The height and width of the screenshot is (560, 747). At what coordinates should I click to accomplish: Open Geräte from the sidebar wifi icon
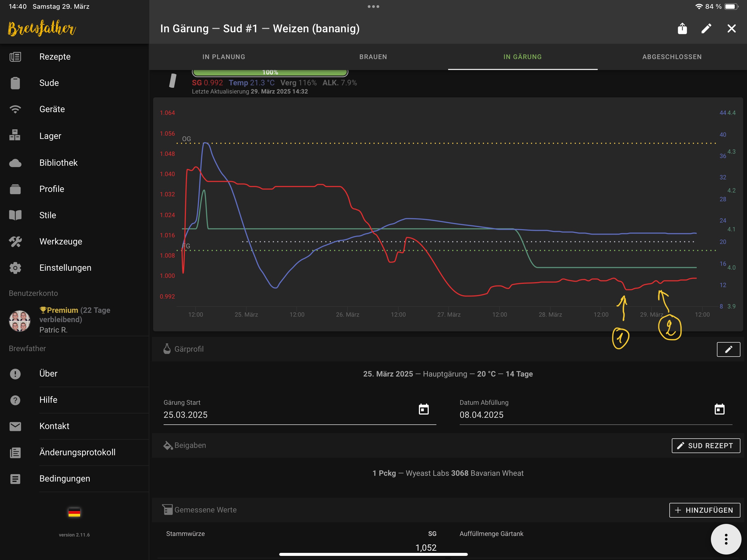[15, 109]
